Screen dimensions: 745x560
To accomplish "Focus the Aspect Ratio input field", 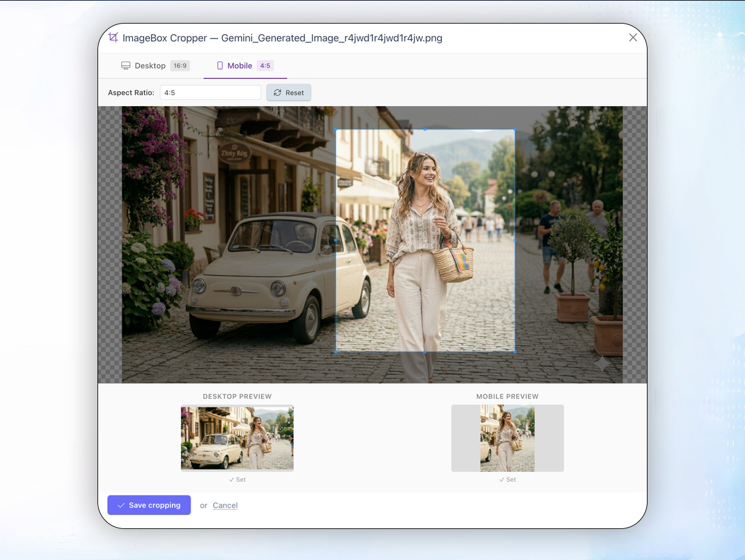I will point(210,93).
